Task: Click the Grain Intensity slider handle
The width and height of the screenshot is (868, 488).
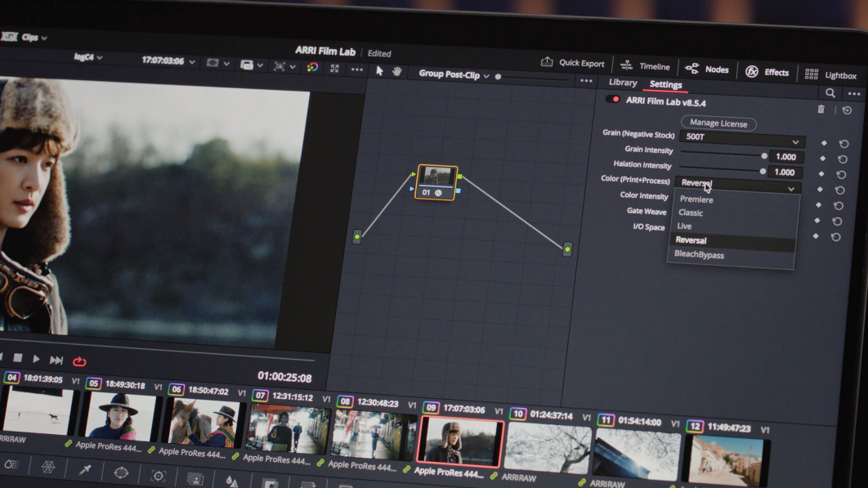Action: 764,155
